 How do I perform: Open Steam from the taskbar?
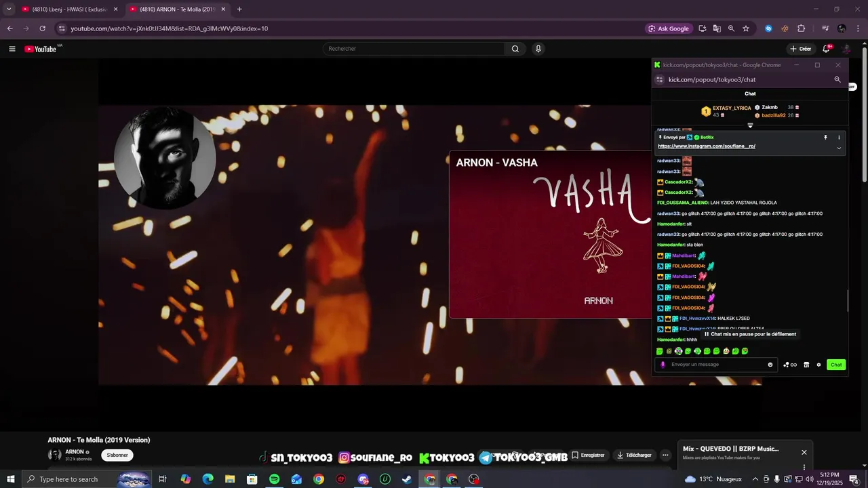click(407, 479)
